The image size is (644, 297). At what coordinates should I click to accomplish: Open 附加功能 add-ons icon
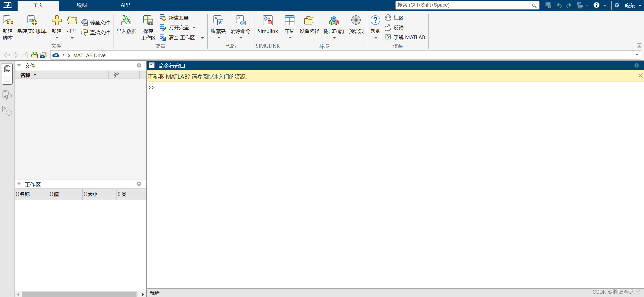click(334, 21)
